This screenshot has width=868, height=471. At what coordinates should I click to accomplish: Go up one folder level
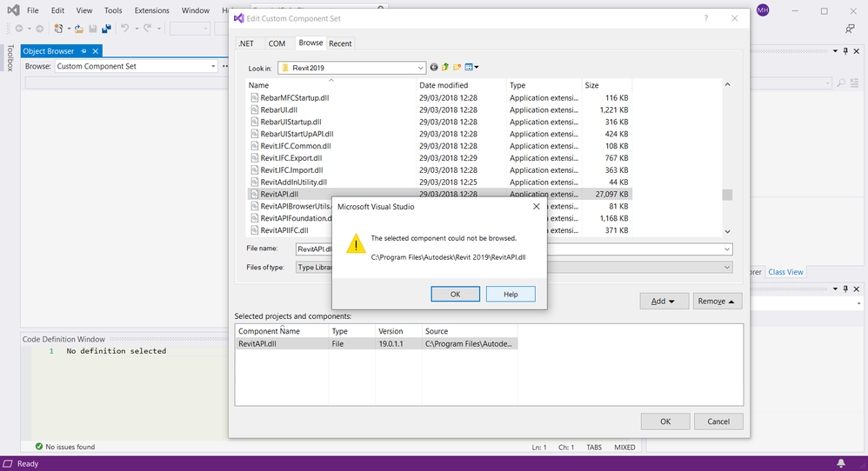(445, 68)
